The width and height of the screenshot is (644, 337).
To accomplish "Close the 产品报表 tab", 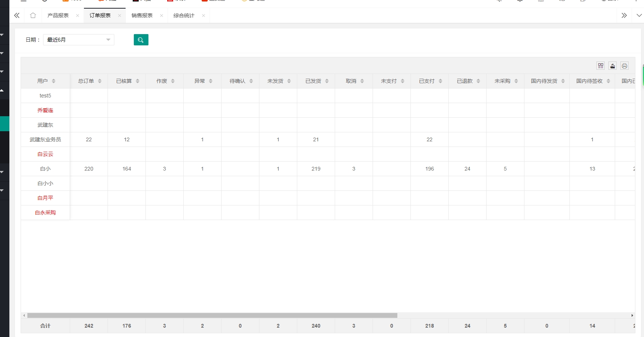I will click(x=78, y=15).
